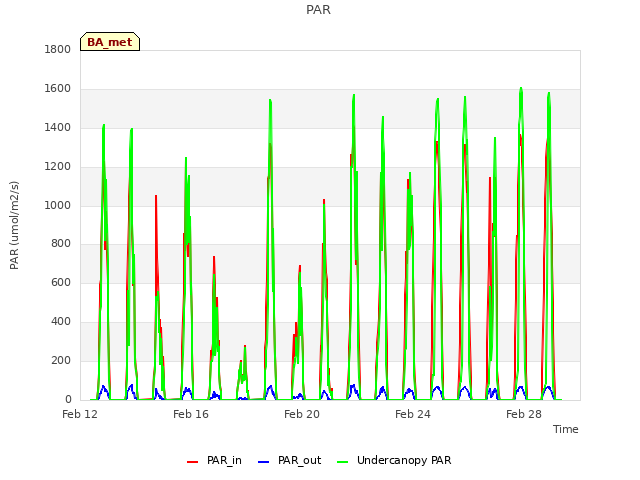Click the 1800 y-axis tick label
The width and height of the screenshot is (640, 480).
pos(58,49)
